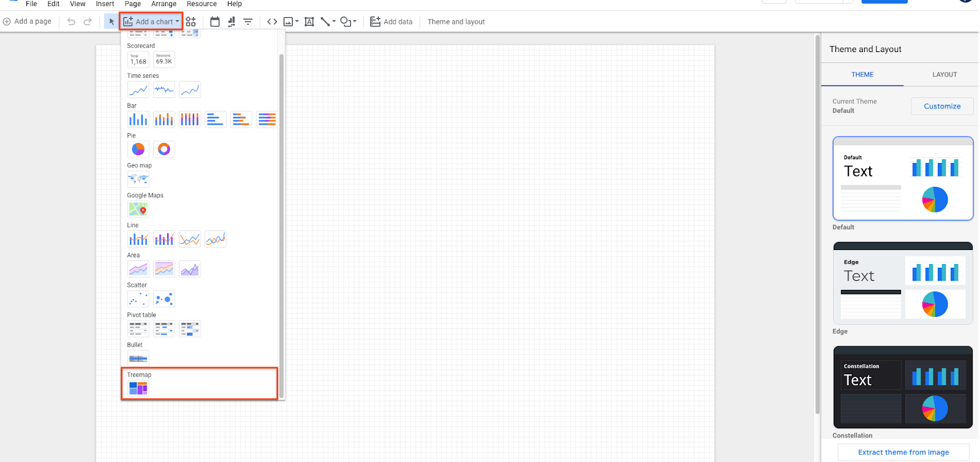980x462 pixels.
Task: Switch to the LAYOUT tab
Action: click(944, 75)
